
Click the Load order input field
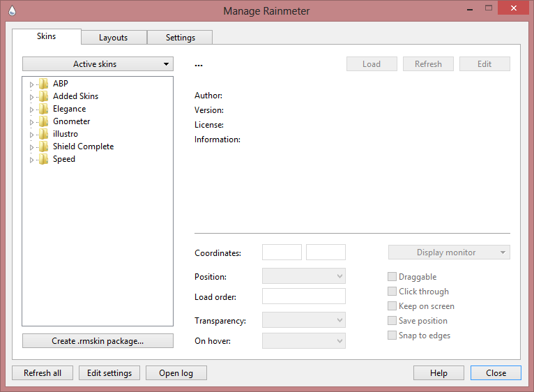tap(304, 296)
